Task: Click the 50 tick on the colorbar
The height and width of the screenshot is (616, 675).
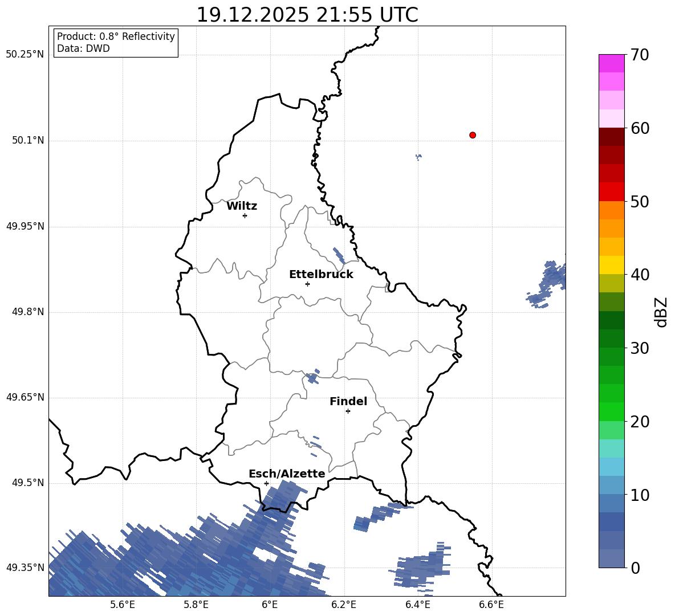Action: [x=639, y=202]
